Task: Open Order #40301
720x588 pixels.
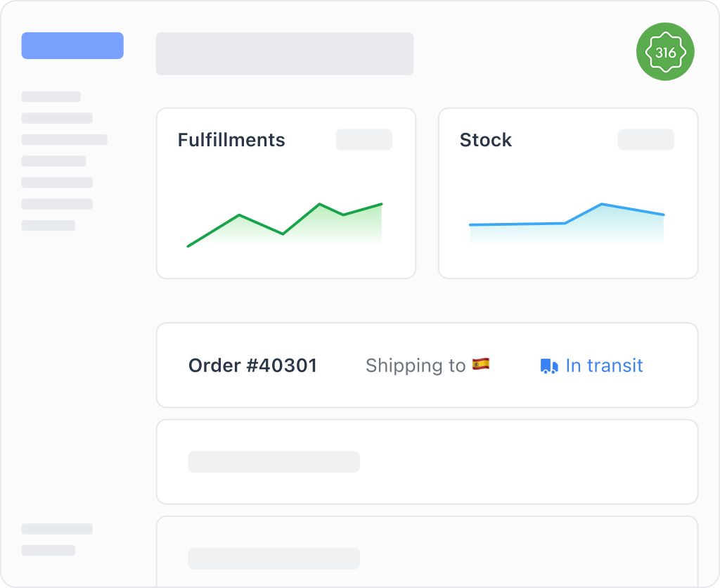Action: tap(252, 366)
